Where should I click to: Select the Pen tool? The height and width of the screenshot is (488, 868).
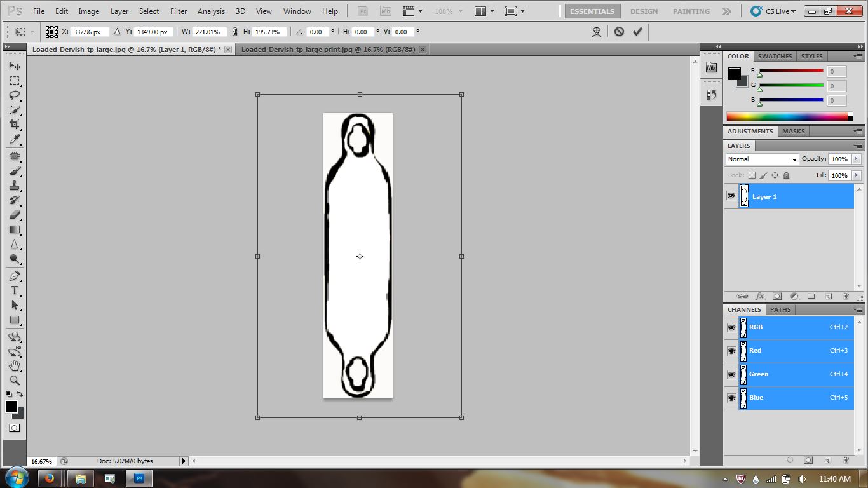[x=15, y=275]
